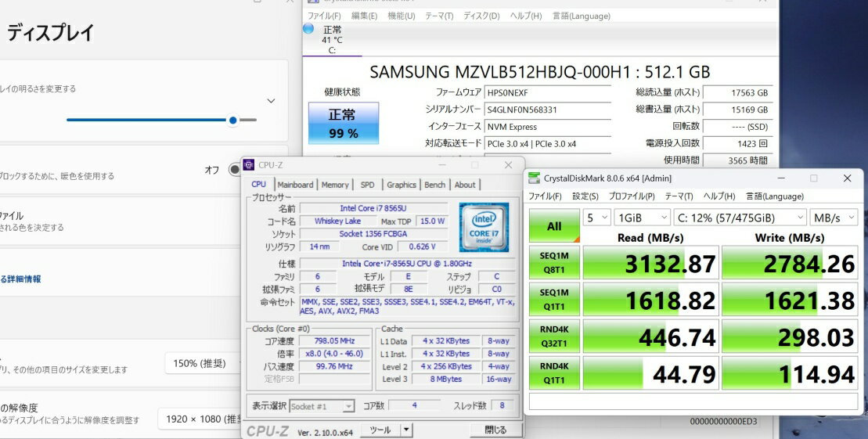Open the SPD tab in CPU-Z
Viewport: 868px width, 439px height.
pos(367,185)
